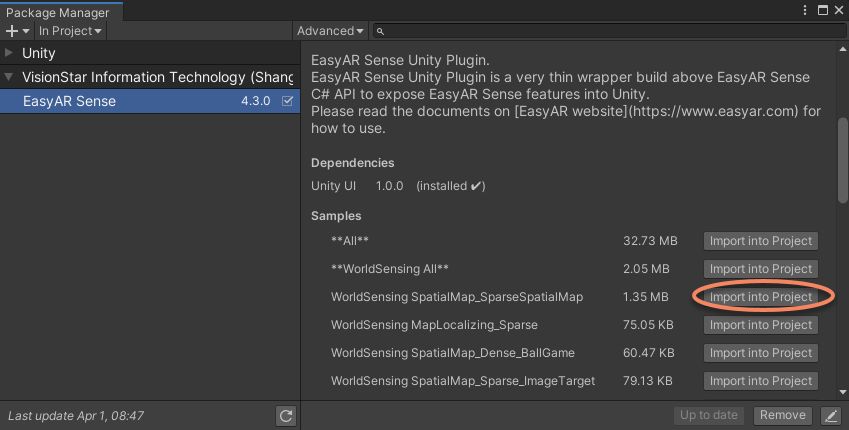This screenshot has width=849, height=430.
Task: Click the 75.05 KB size value
Action: pos(648,325)
